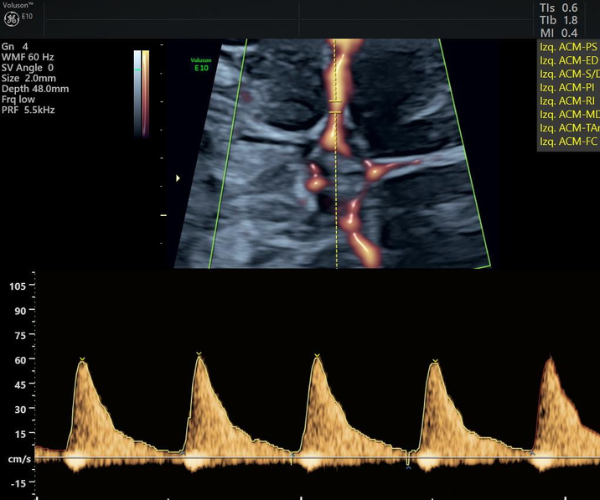Click the 60 velocity scale label
600x500 pixels.
pyautogui.click(x=20, y=360)
